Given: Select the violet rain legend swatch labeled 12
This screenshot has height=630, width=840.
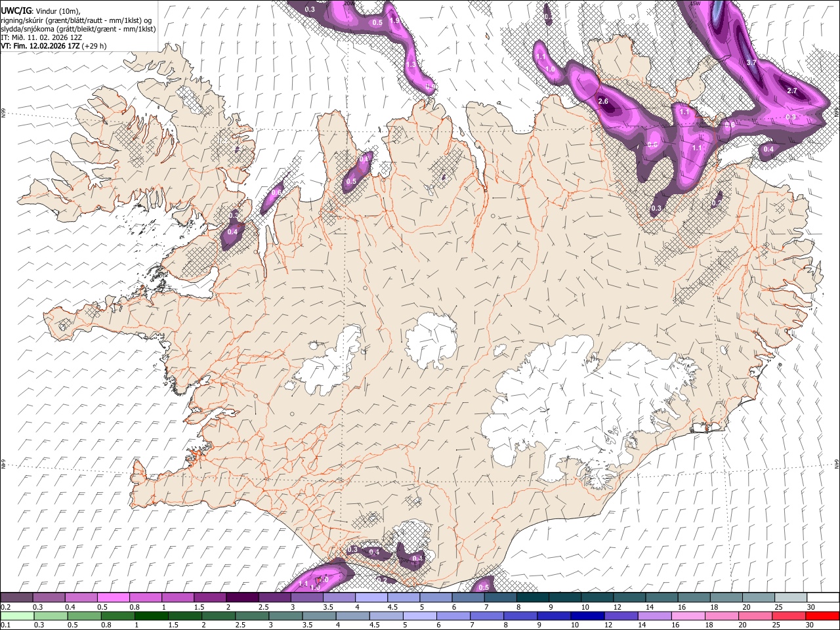Looking at the screenshot, I should [621, 616].
